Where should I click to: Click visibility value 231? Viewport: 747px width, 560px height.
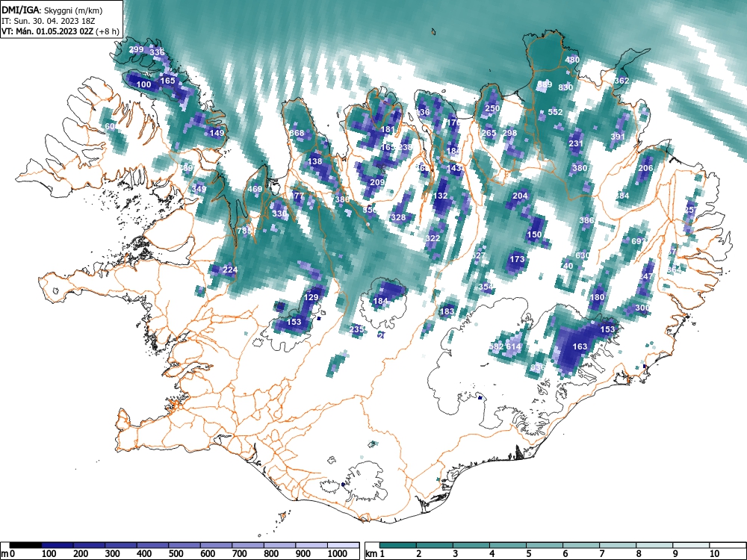click(576, 144)
